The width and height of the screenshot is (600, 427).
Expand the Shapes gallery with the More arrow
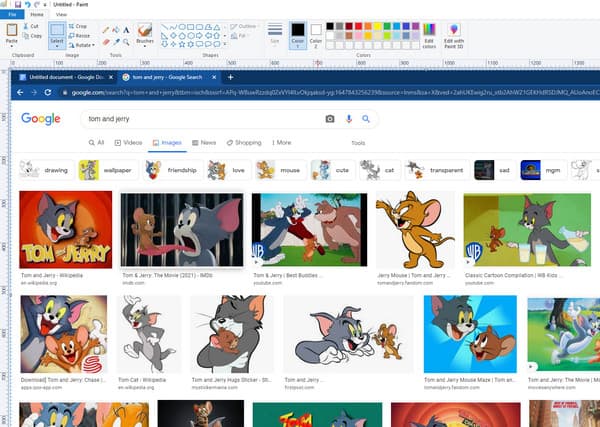pyautogui.click(x=225, y=44)
